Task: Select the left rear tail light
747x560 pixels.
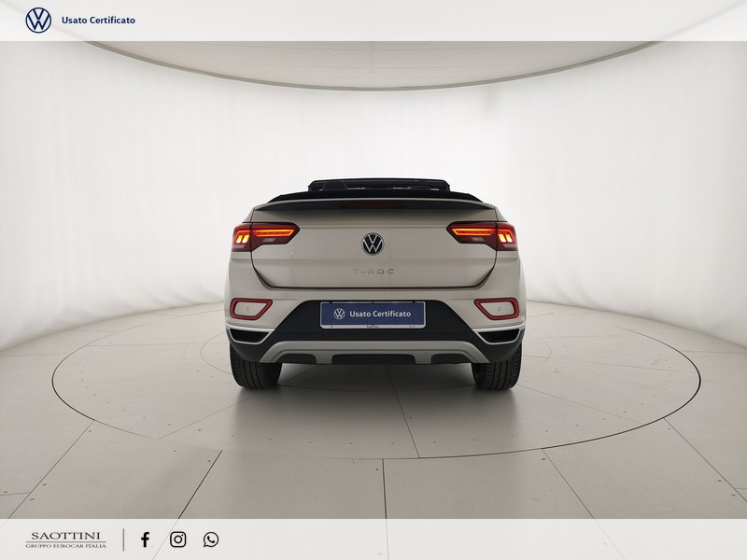Action: click(x=265, y=233)
